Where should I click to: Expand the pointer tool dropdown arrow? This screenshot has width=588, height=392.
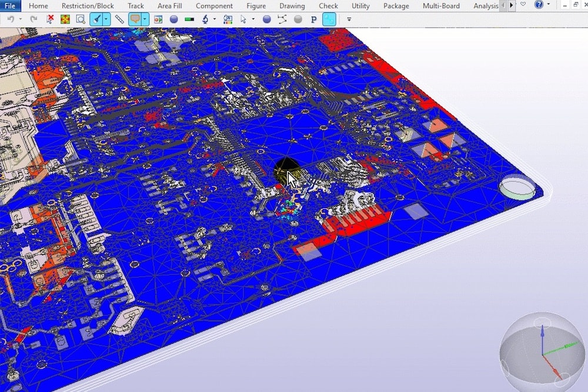coord(252,19)
